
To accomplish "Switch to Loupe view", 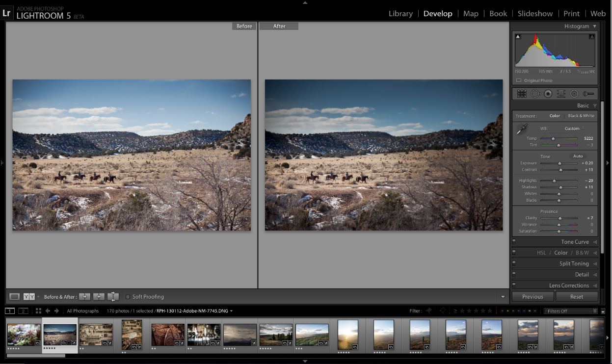I will point(15,296).
